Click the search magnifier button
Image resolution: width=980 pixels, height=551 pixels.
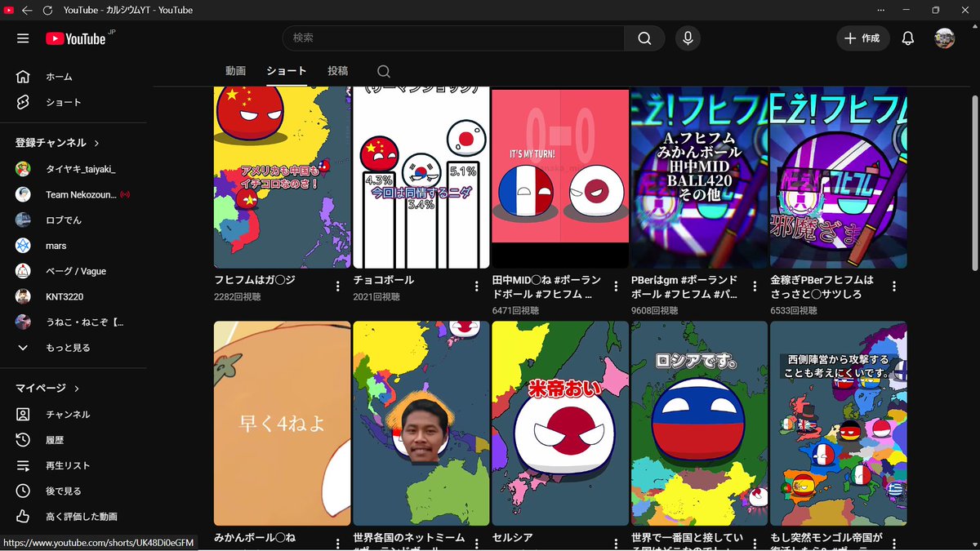[645, 38]
